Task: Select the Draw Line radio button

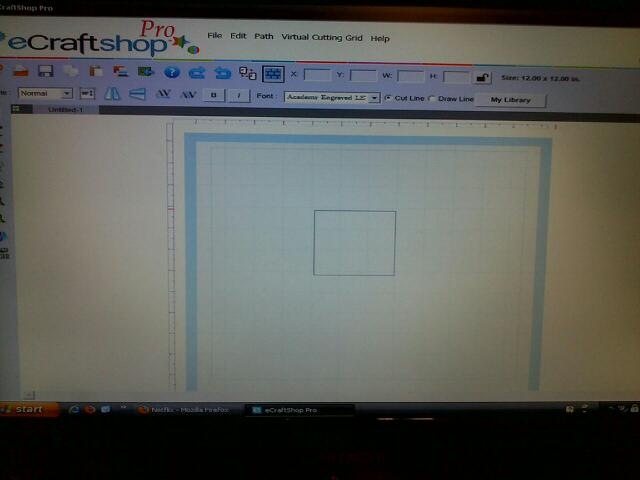Action: click(431, 98)
